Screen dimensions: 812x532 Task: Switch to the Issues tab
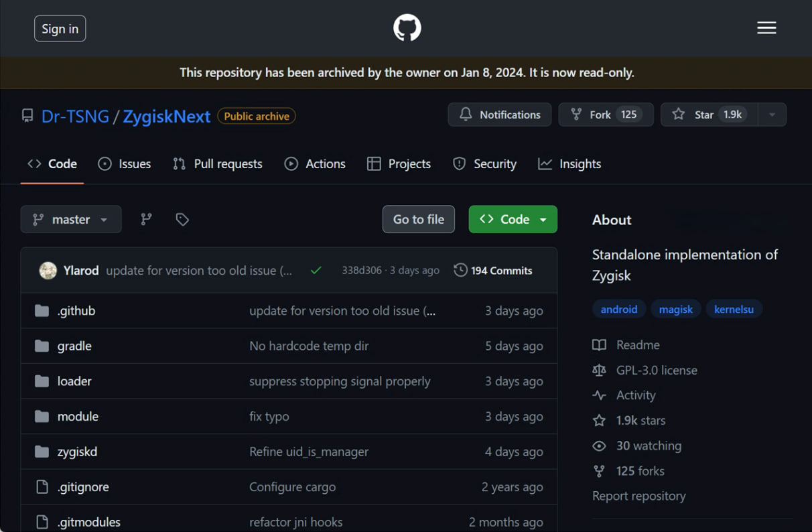[125, 164]
